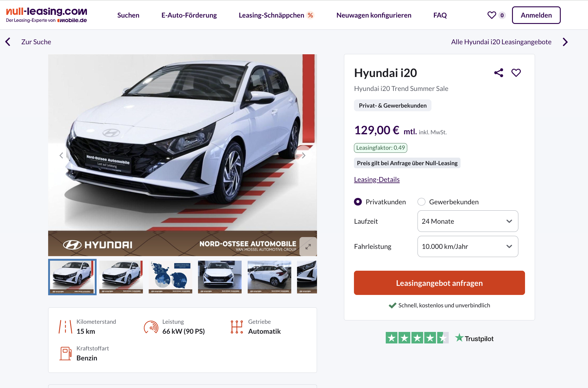Click the null-leasing.com logo
Screen dimensions: 588x388
click(x=47, y=15)
